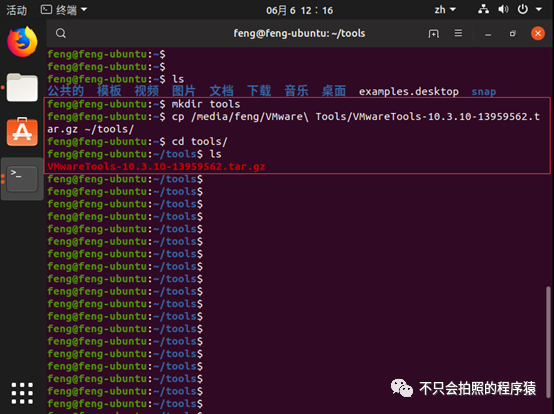The width and height of the screenshot is (554, 414).
Task: Click the snap directory name
Action: tap(484, 92)
